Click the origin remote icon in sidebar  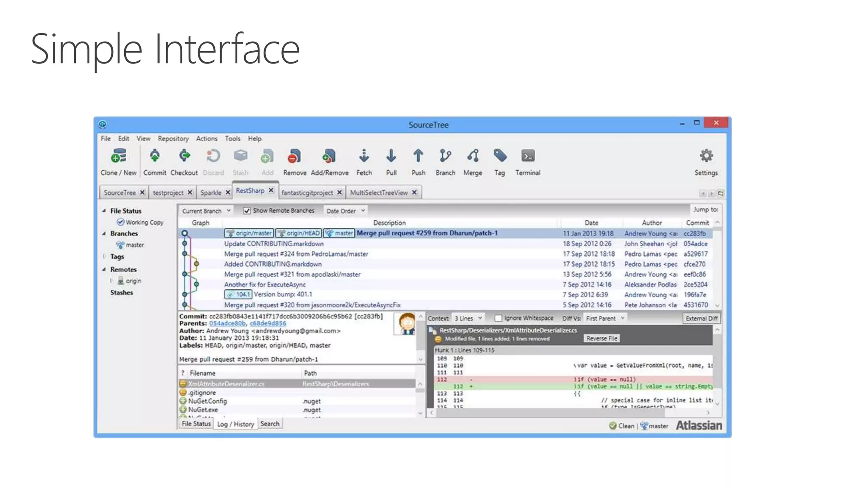point(121,280)
